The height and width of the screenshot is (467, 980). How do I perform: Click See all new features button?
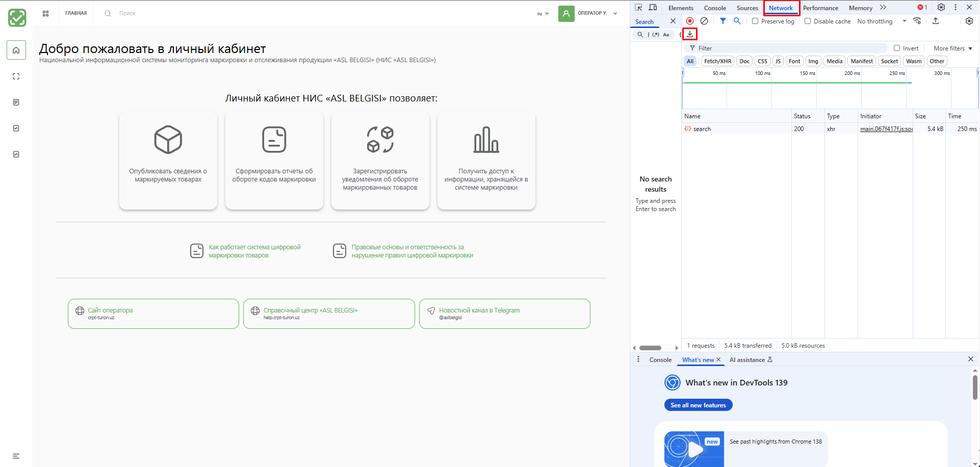[x=698, y=405]
